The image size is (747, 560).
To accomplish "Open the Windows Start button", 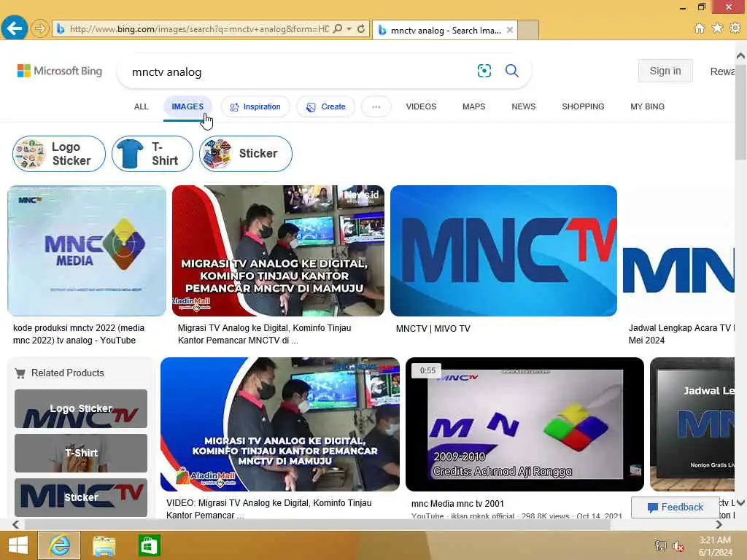I will click(18, 545).
